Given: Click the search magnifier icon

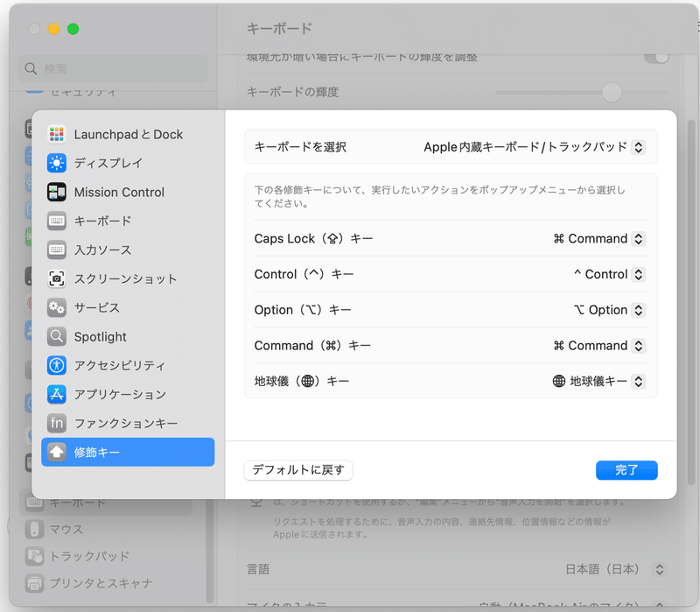Looking at the screenshot, I should point(31,69).
